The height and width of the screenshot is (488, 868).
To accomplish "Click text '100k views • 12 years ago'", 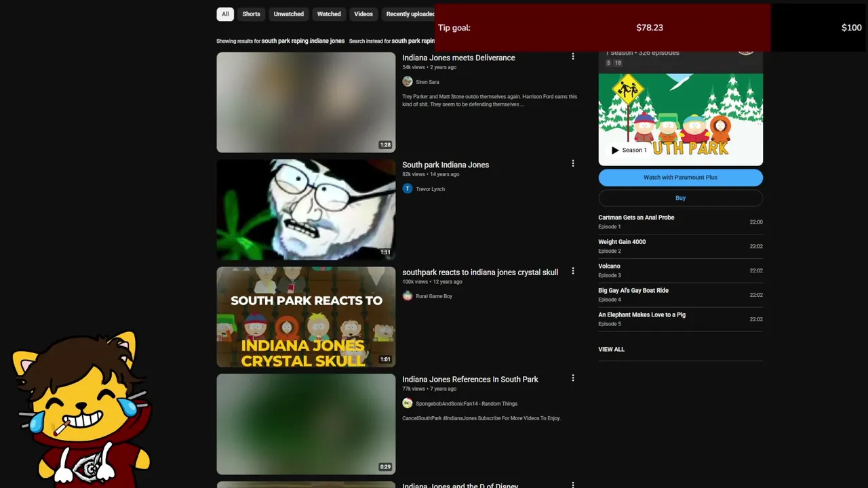I will (432, 282).
